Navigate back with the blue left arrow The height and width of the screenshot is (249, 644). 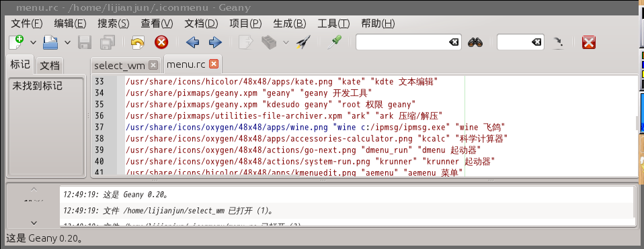[192, 42]
